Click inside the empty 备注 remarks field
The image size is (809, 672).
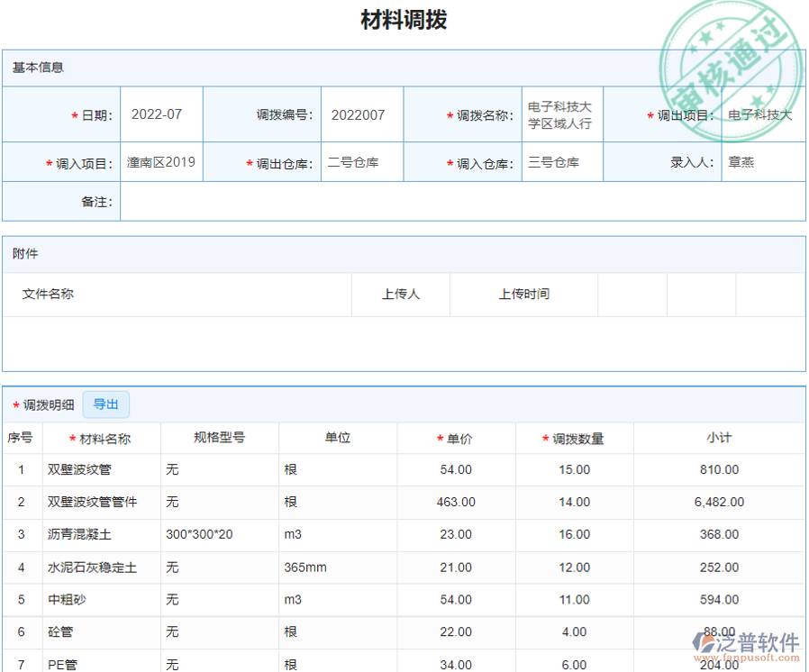360,201
